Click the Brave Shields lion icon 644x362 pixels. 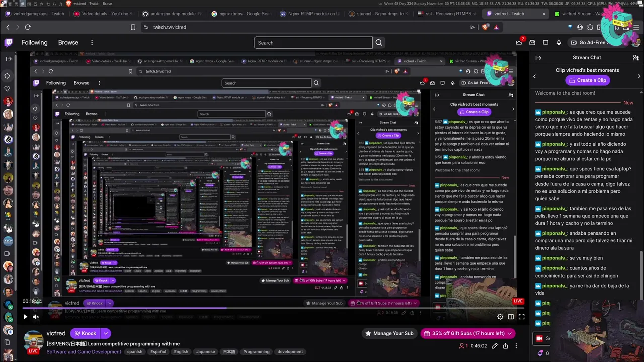click(486, 27)
